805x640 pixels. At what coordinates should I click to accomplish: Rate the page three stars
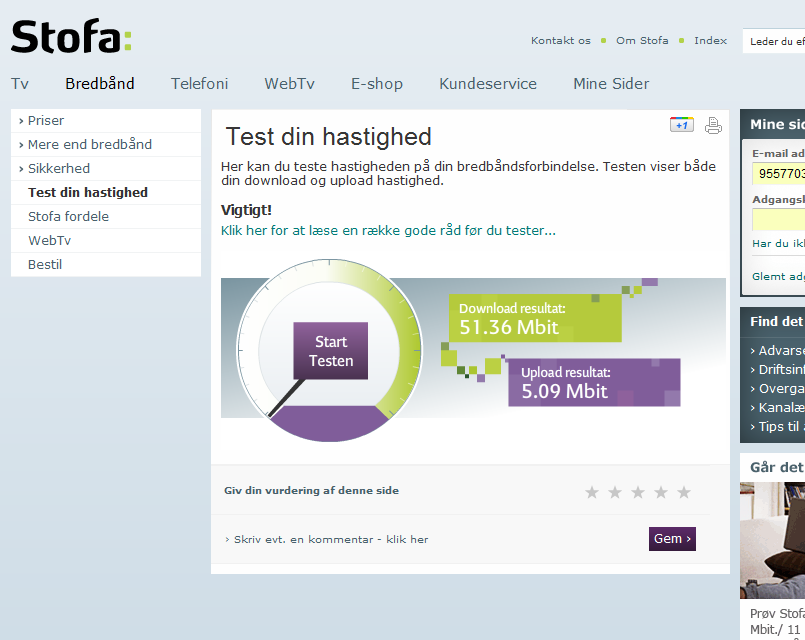638,493
